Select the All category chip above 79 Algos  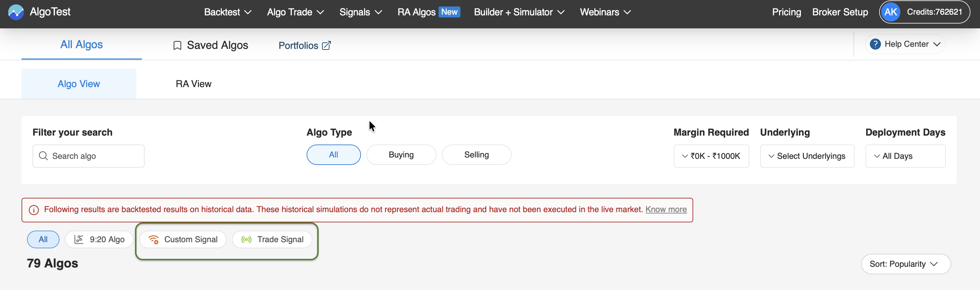(x=43, y=239)
